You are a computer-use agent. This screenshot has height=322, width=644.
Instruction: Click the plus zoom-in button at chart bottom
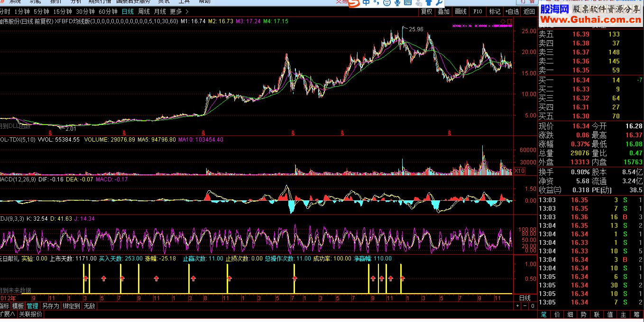(x=518, y=306)
